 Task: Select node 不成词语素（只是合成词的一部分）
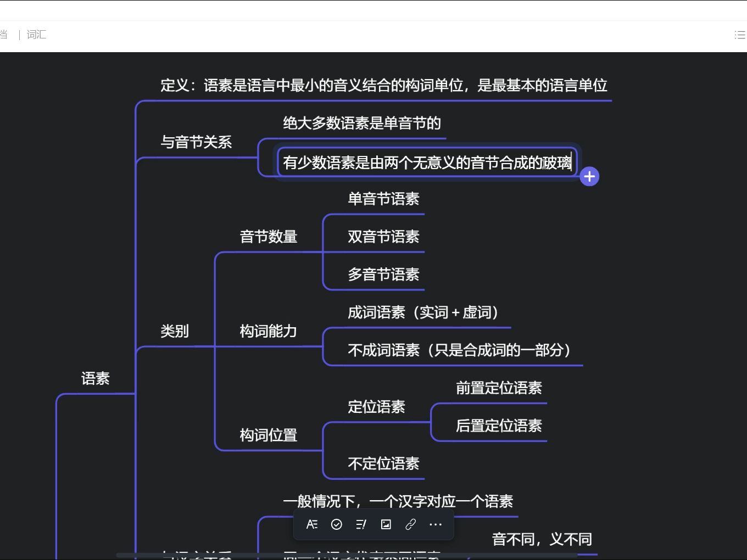pos(462,350)
